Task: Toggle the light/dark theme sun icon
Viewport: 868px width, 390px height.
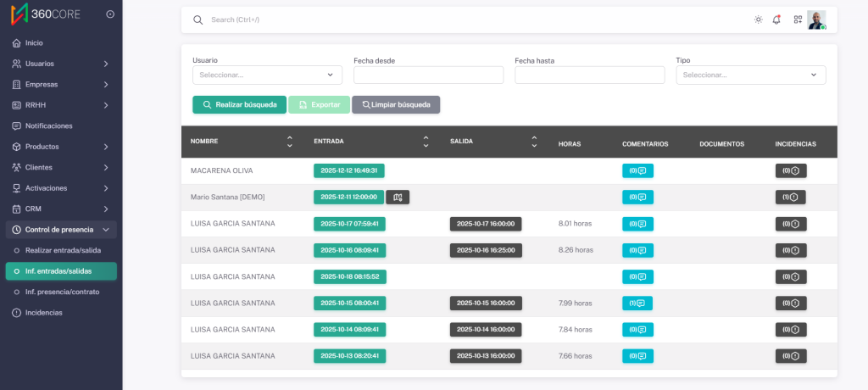Action: (758, 19)
